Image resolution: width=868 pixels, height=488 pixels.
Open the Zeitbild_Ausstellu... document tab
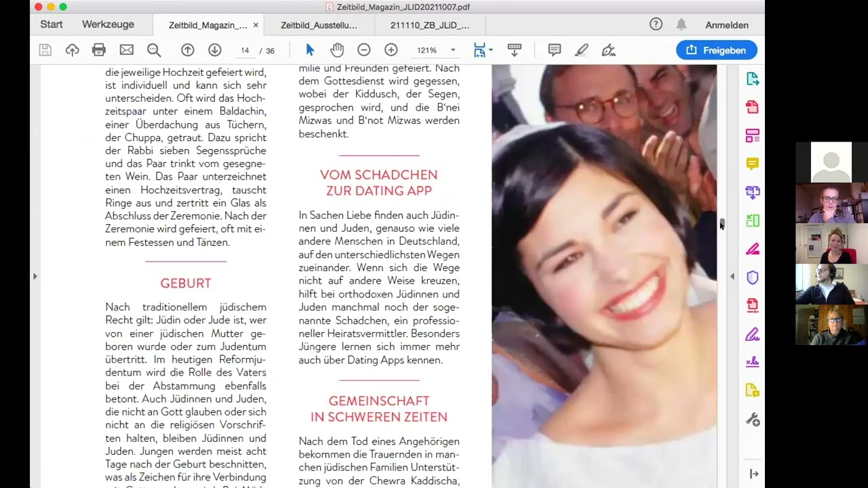(319, 25)
